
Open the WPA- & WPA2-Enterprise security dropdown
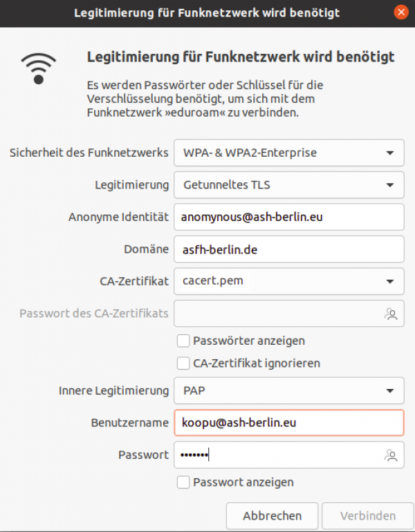[x=289, y=153]
